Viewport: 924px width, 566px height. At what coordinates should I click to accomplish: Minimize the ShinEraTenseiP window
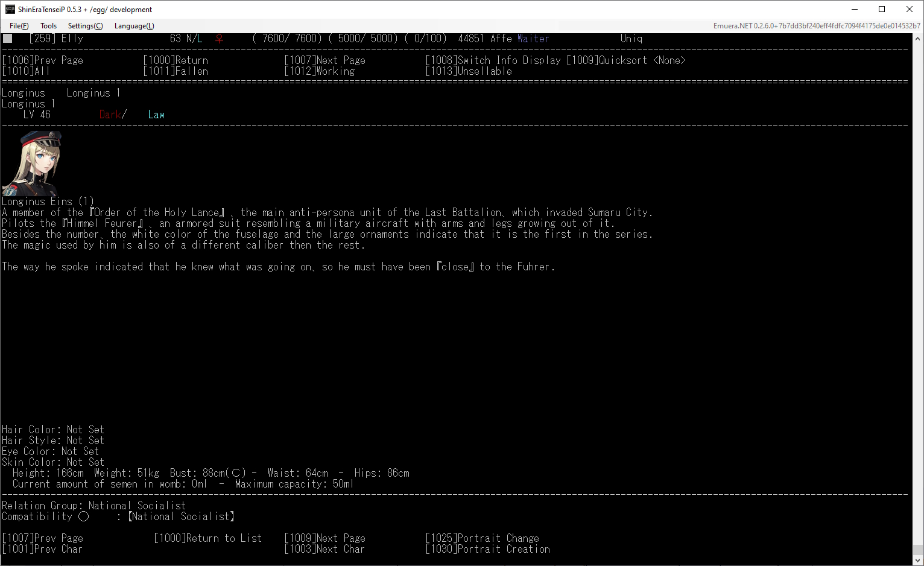(x=855, y=9)
